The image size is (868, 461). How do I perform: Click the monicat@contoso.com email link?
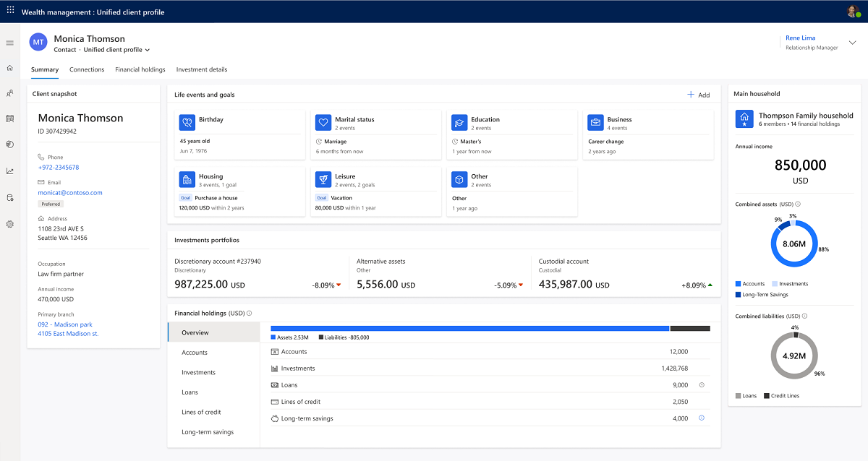(70, 193)
